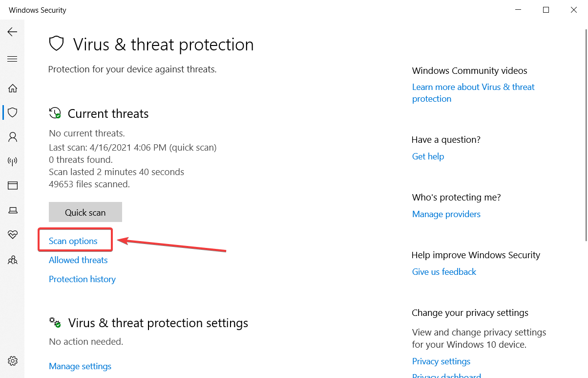Screen dimensions: 588x378
Task: Click Manage providers link
Action: tap(446, 214)
